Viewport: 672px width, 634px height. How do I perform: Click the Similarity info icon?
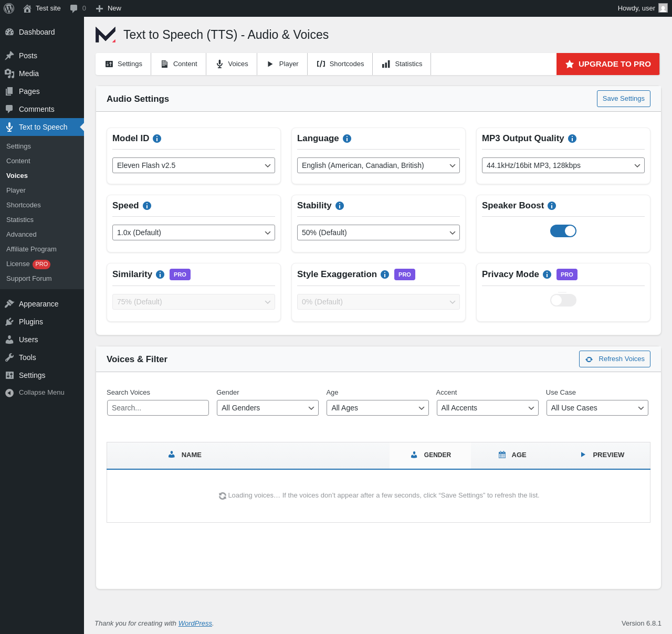(x=160, y=274)
